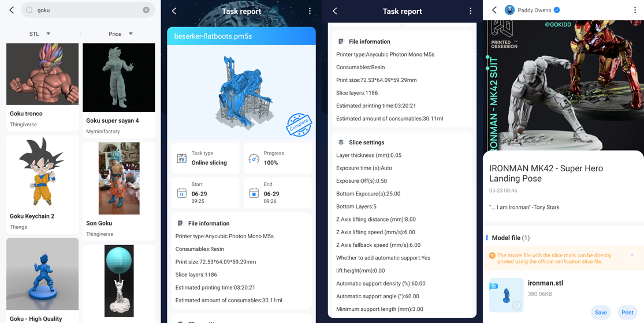Select 'Son Goku' title text
Screen dimensions: 644x323
point(99,223)
